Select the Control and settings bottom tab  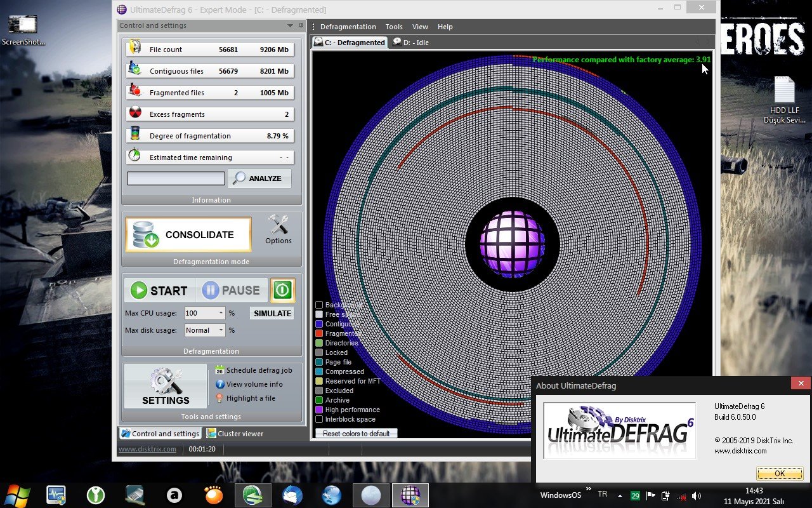click(x=160, y=434)
